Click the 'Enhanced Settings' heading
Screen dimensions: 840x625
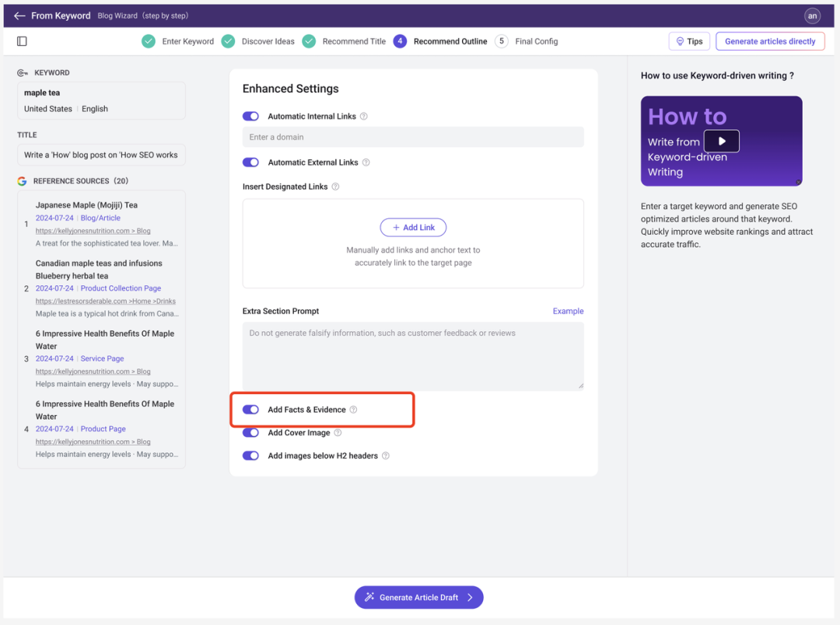click(x=290, y=89)
